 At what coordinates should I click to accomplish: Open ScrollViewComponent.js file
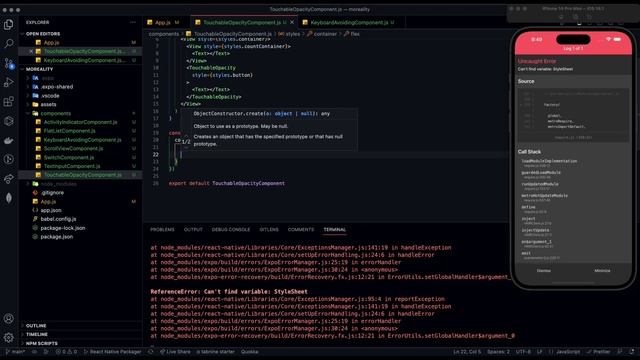pos(73,149)
